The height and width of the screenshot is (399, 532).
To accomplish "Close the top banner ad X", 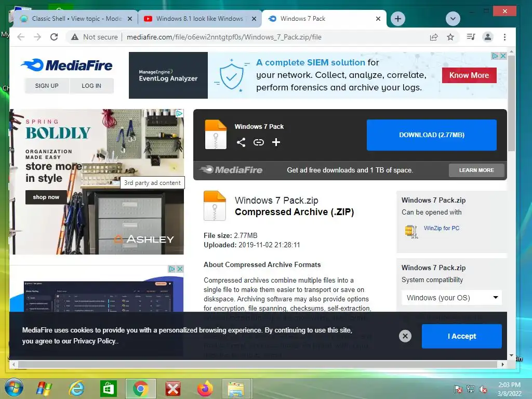I will click(x=503, y=56).
